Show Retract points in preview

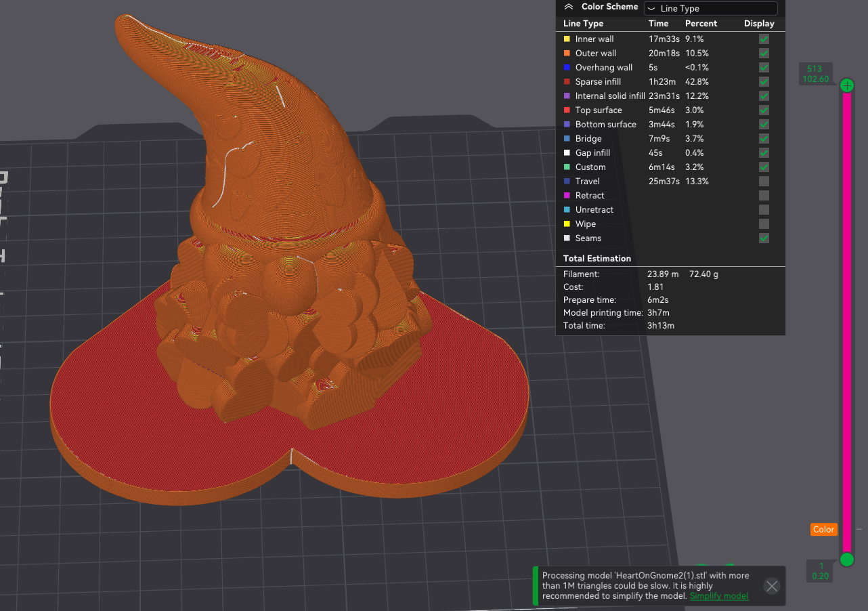pos(764,196)
